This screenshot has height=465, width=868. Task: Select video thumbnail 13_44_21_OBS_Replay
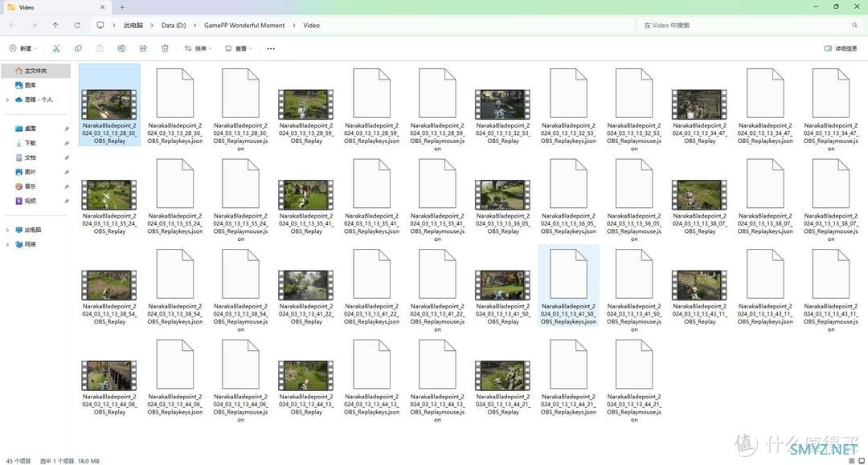(x=502, y=376)
